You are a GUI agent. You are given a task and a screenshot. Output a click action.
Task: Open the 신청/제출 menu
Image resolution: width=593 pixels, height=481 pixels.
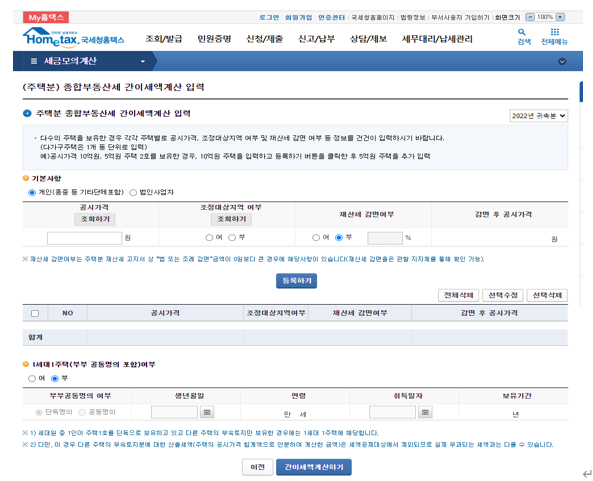[264, 39]
